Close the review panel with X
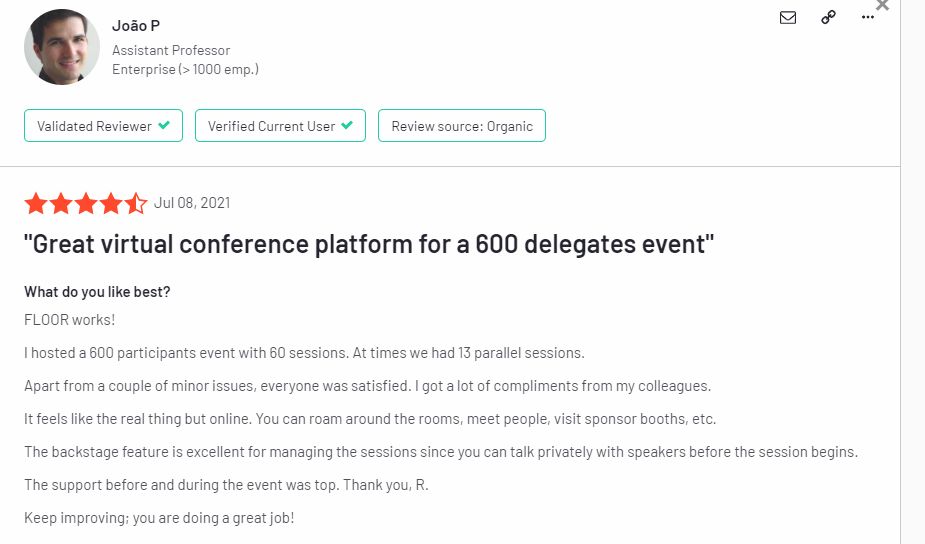 (x=883, y=5)
